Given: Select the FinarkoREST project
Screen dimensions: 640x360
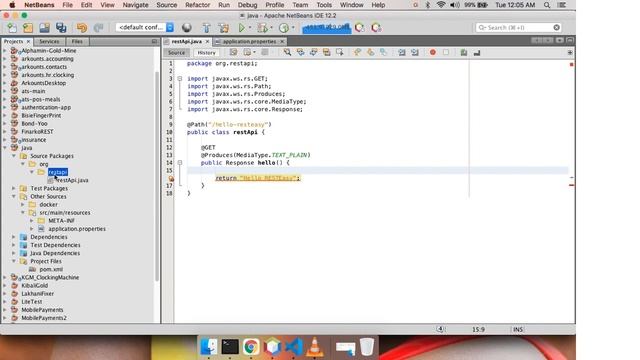Looking at the screenshot, I should 37,131.
